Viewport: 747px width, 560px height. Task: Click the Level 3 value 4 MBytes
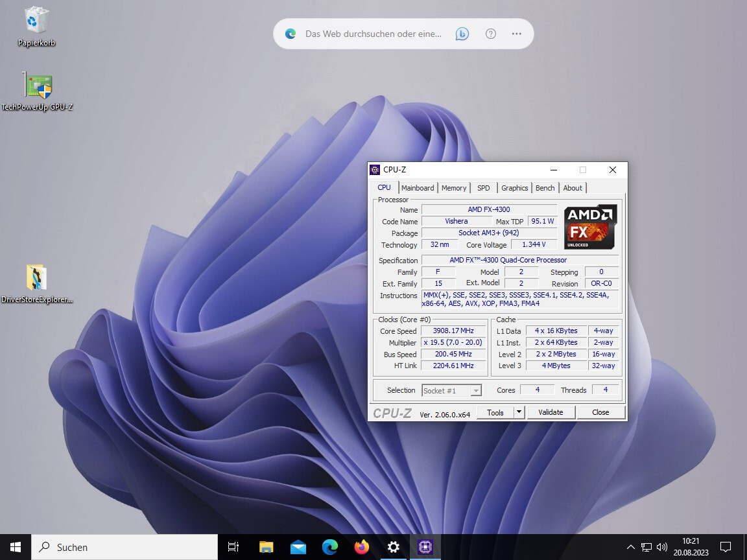coord(556,366)
